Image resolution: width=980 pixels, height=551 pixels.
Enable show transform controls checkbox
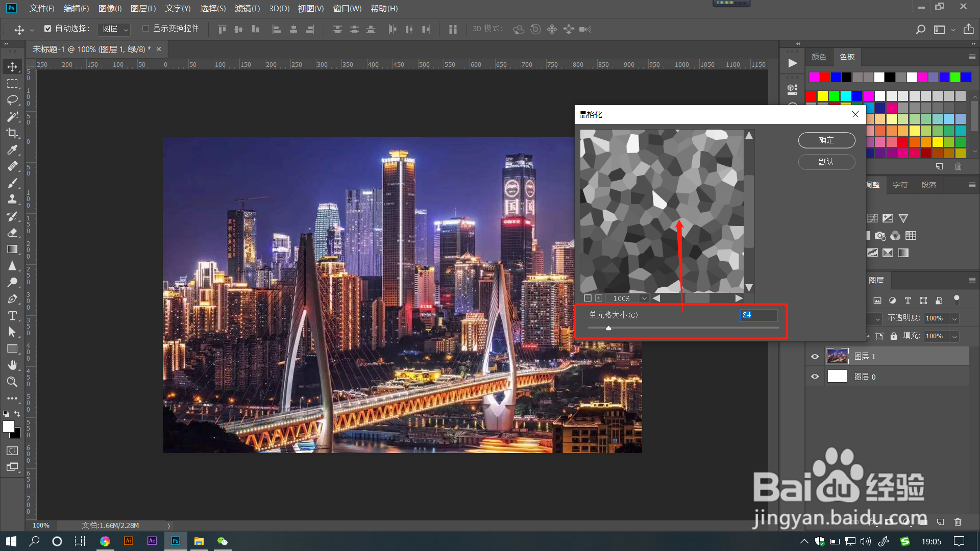[x=145, y=29]
